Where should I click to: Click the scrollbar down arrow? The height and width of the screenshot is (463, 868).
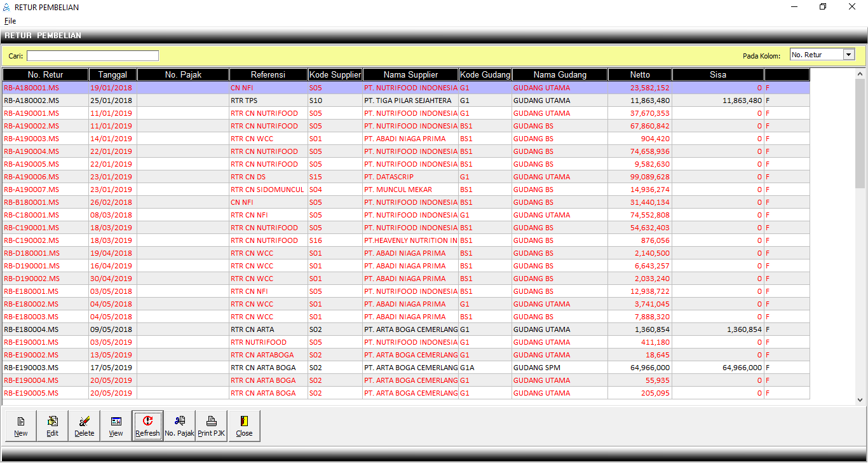coord(860,400)
